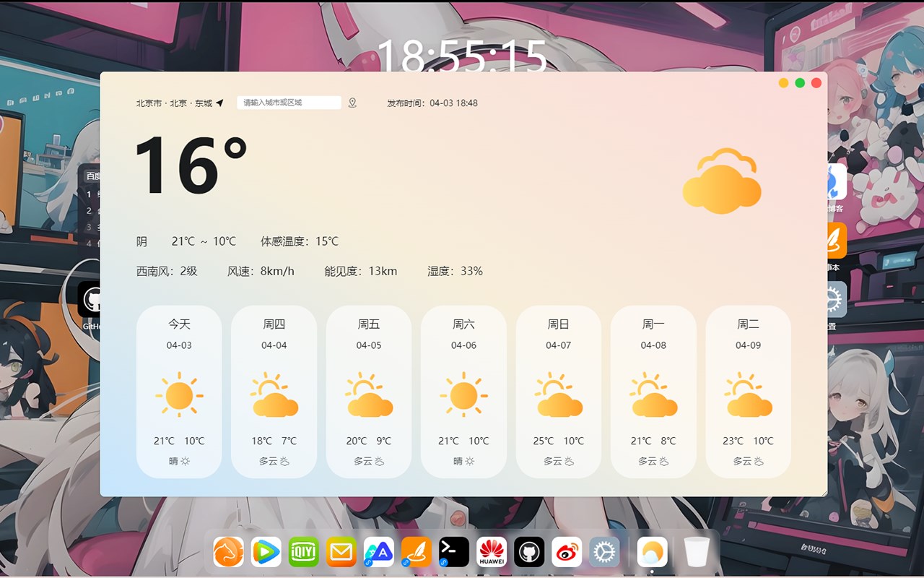The width and height of the screenshot is (924, 578).
Task: Click the 04-08 date label
Action: tap(653, 345)
